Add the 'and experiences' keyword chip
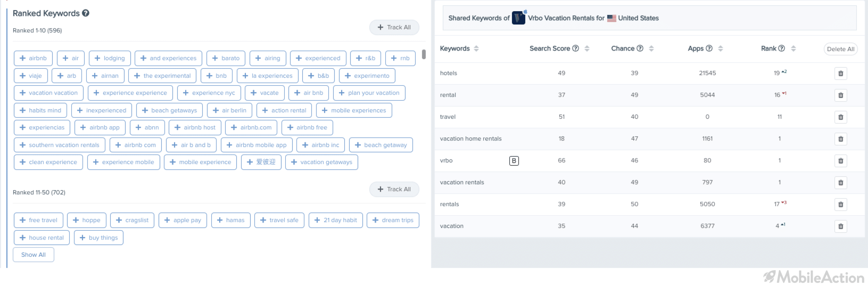Image resolution: width=868 pixels, height=285 pixels. click(x=168, y=58)
